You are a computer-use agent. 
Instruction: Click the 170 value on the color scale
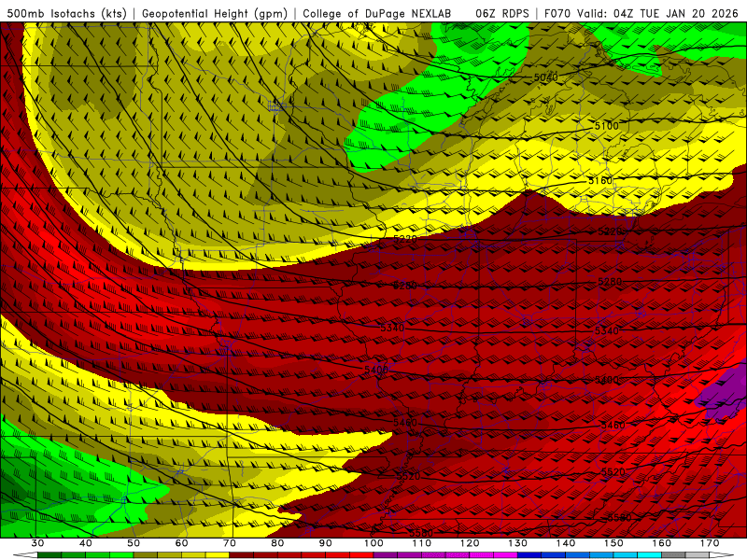(x=710, y=543)
